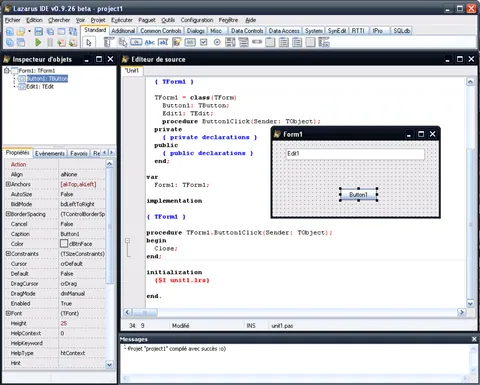Open the Favoris tab in inspector
This screenshot has width=480, height=385.
coord(79,153)
